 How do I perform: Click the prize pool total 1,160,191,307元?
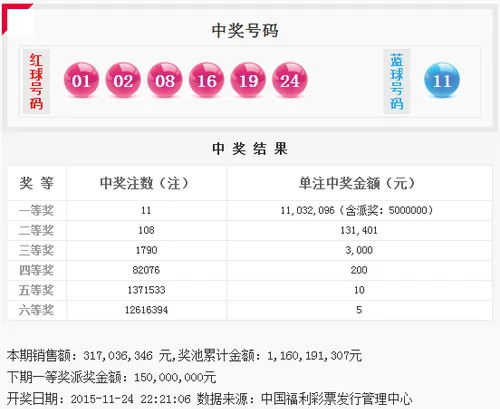[x=314, y=356]
